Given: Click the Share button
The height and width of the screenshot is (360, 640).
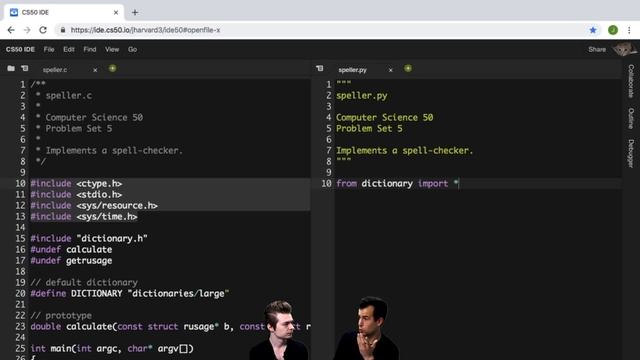Looking at the screenshot, I should tap(597, 49).
